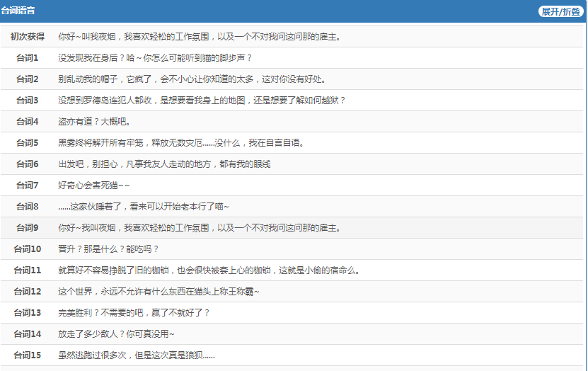The image size is (588, 371).
Task: Click the 台词3 row label
Action: point(28,100)
